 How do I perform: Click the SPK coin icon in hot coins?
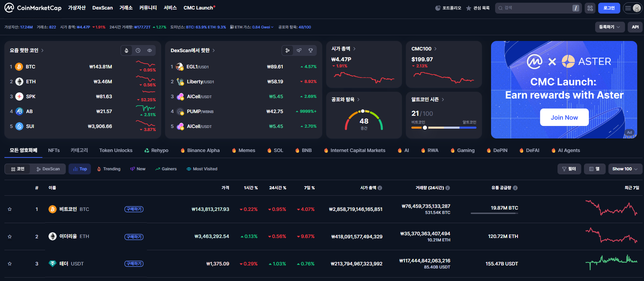tap(19, 96)
